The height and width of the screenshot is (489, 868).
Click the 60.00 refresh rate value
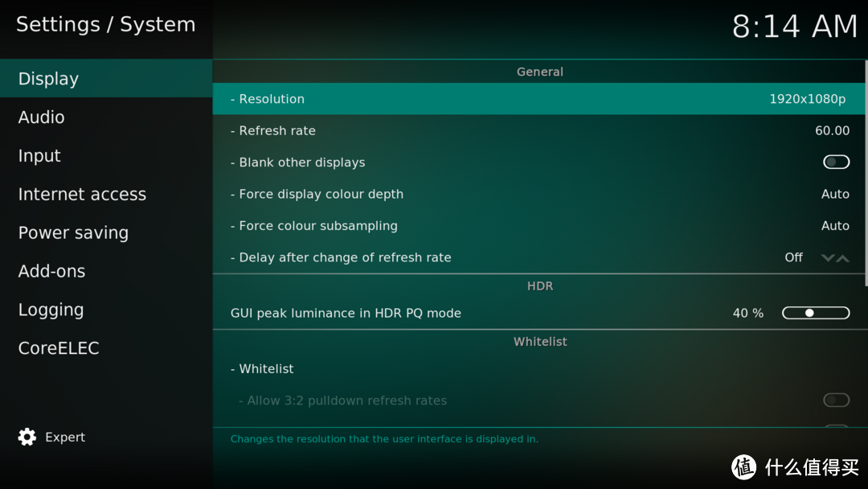pos(832,131)
